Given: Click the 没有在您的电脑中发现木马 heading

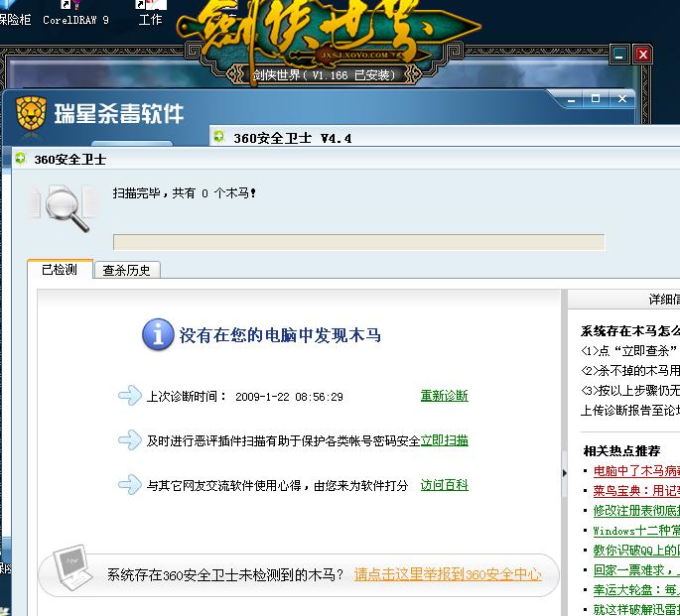Looking at the screenshot, I should click(x=280, y=335).
